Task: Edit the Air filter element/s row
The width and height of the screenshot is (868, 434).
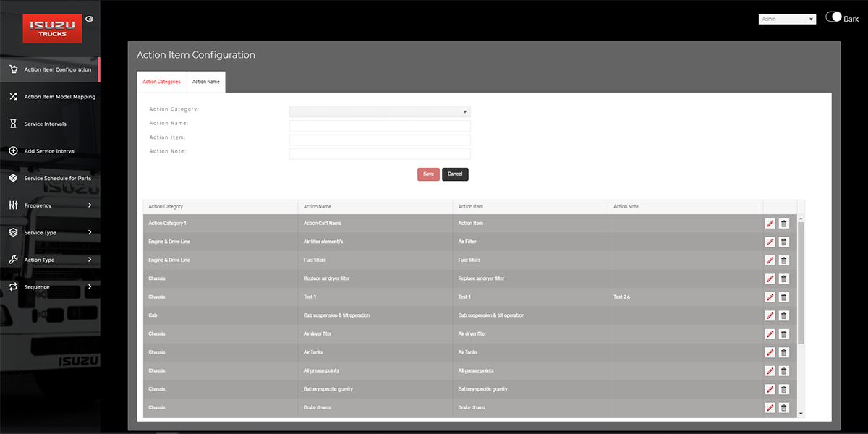Action: pyautogui.click(x=770, y=242)
